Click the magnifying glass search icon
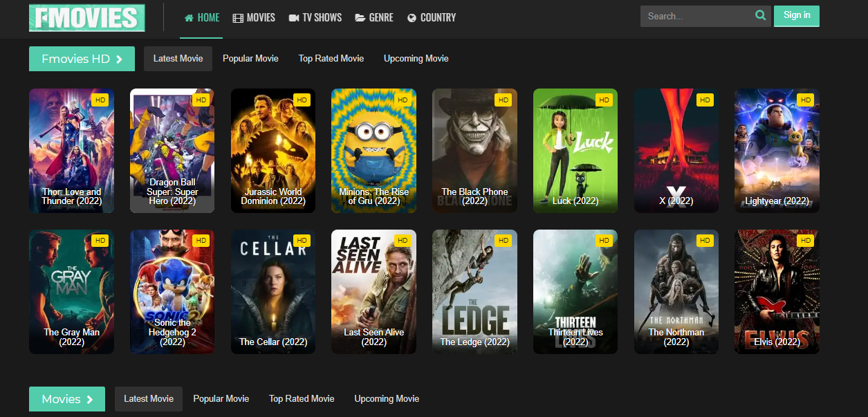 759,15
